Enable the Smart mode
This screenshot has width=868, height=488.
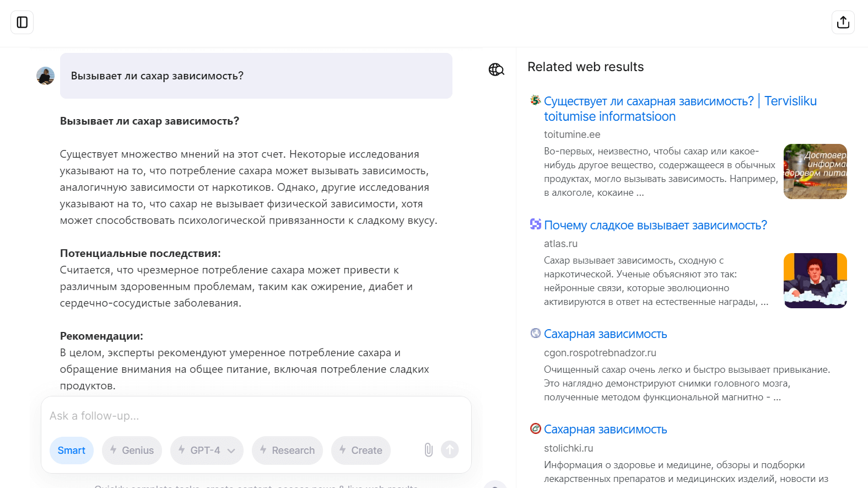pyautogui.click(x=72, y=451)
